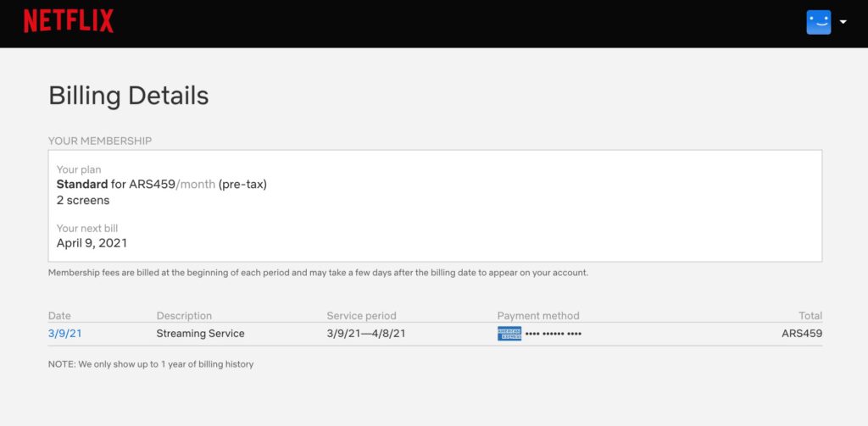Click the masked card number dots
868x426 pixels.
(553, 335)
